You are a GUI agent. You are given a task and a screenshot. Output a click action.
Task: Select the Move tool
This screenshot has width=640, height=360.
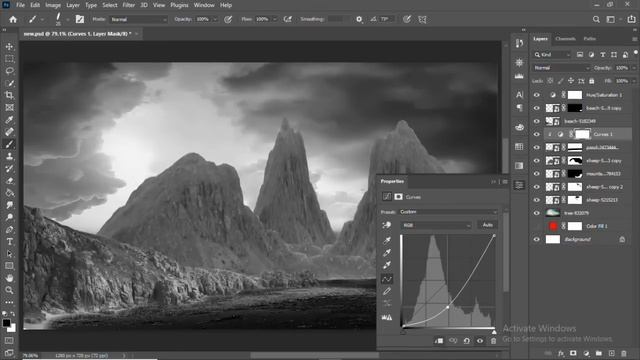tap(9, 47)
